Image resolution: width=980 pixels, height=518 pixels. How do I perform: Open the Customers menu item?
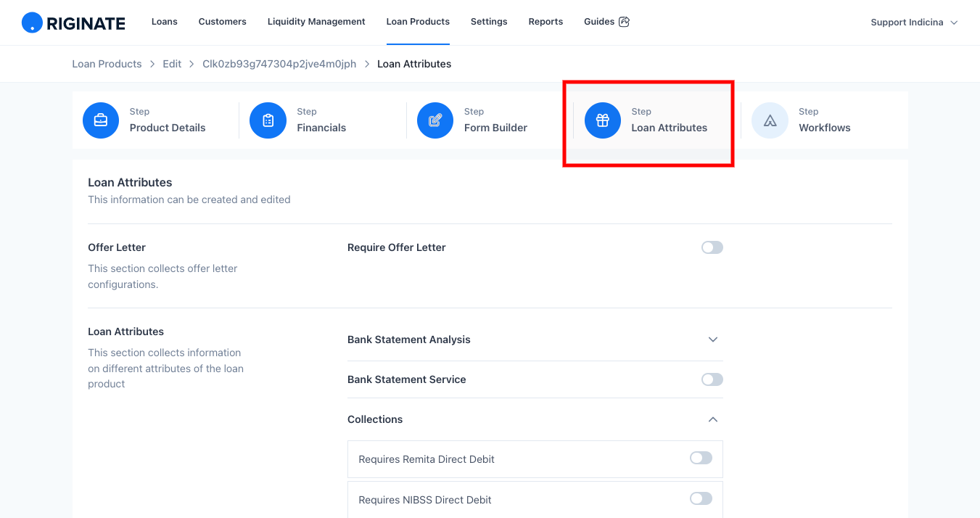pos(223,22)
